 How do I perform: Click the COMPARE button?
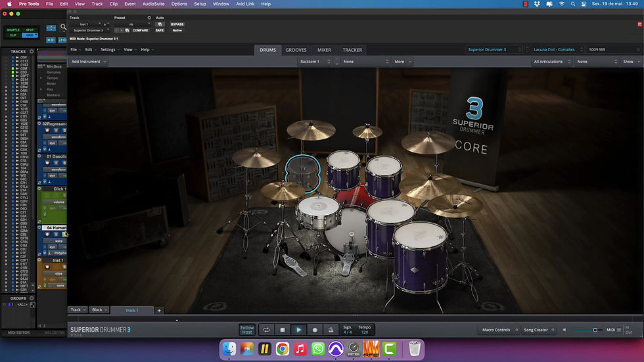coord(140,30)
